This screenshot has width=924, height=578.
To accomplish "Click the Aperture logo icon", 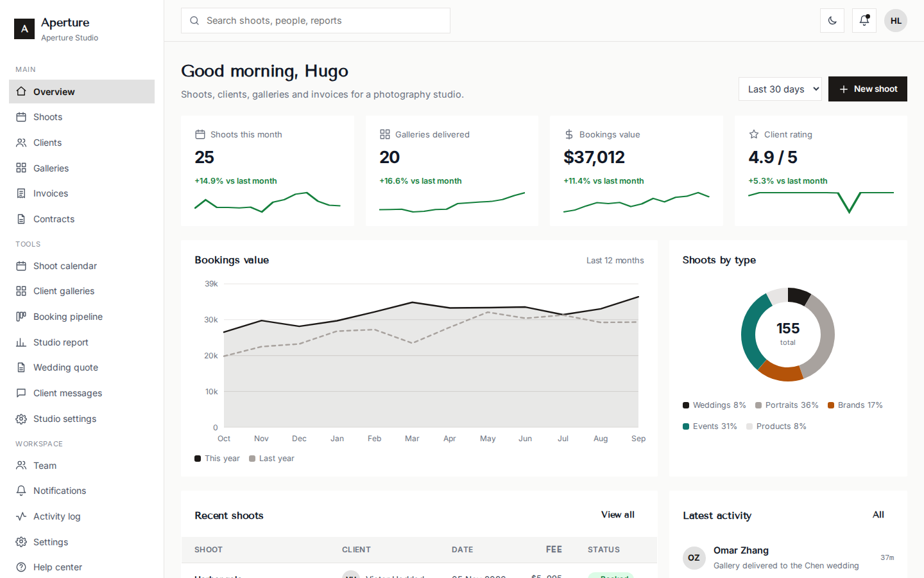I will coord(24,29).
